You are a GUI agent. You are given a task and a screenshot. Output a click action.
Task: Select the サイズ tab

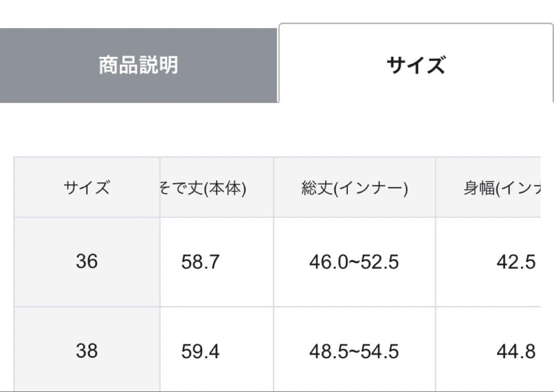click(x=415, y=66)
